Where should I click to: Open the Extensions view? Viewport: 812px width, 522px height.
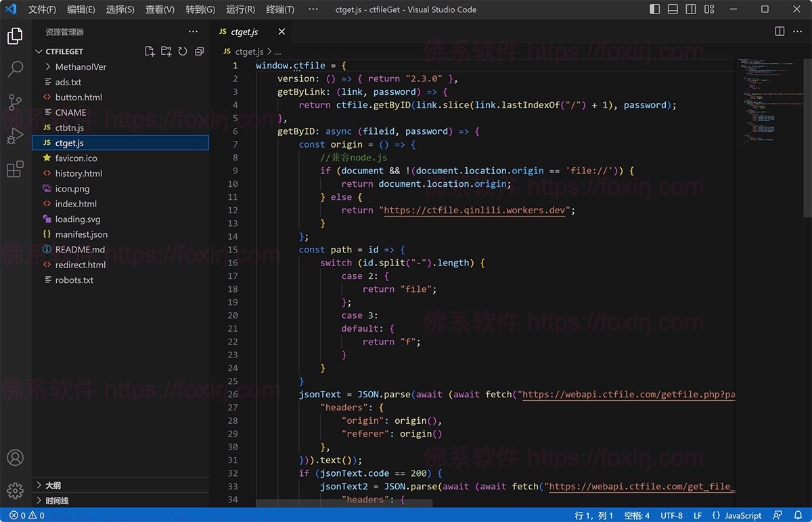15,169
